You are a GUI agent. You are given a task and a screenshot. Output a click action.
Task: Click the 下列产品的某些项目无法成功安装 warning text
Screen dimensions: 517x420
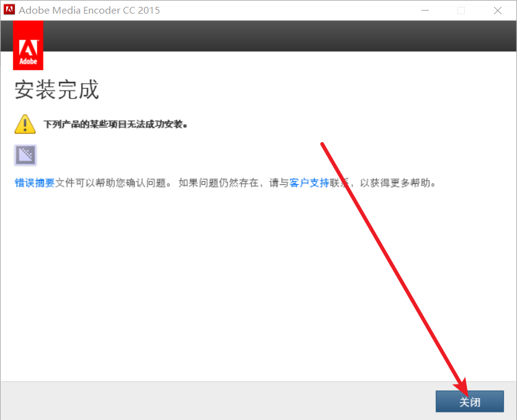click(x=115, y=124)
